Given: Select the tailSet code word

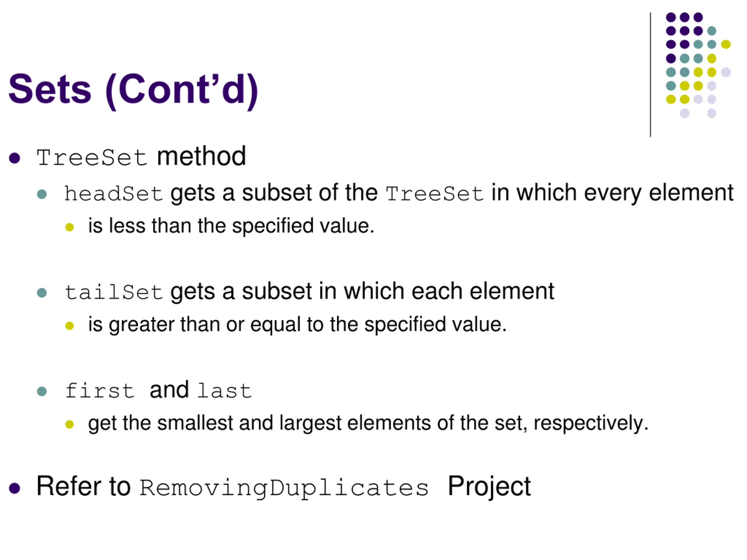Looking at the screenshot, I should click(114, 292).
